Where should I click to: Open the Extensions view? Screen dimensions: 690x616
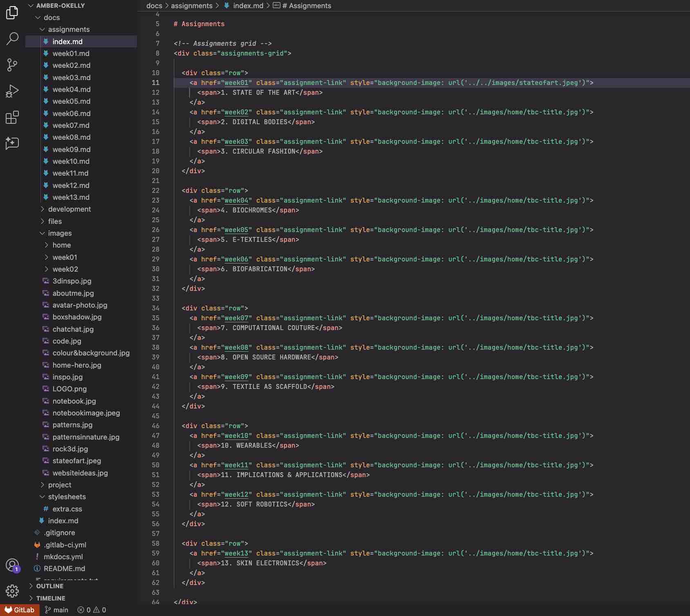[x=12, y=118]
